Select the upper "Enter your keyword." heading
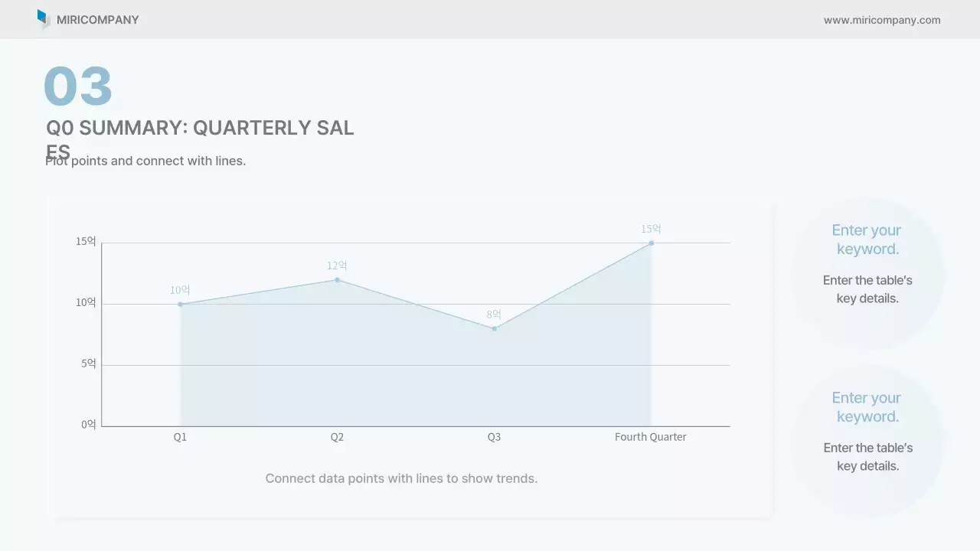Screen dimensions: 980x551 867,240
